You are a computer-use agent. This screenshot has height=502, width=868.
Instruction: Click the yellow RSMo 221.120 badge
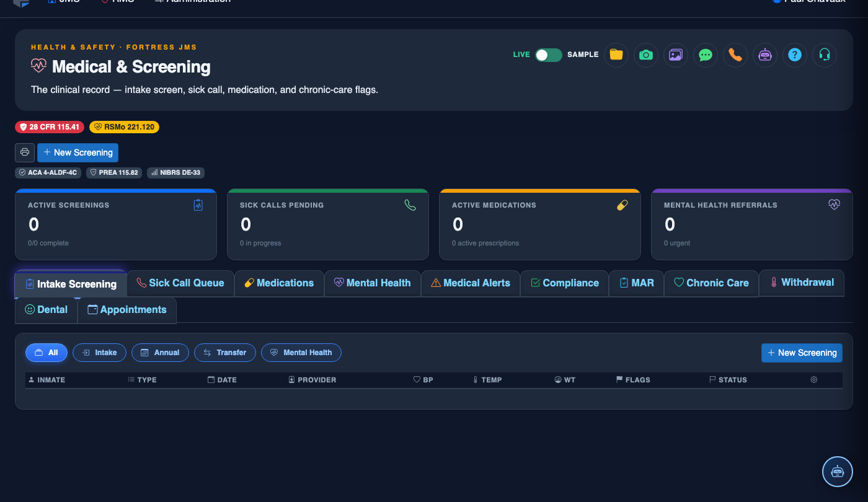(x=125, y=127)
